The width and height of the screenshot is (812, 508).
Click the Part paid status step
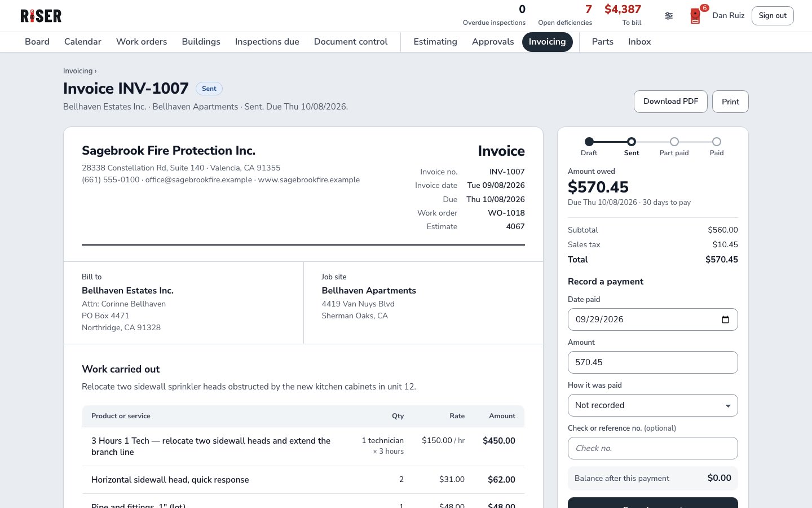[x=674, y=147]
